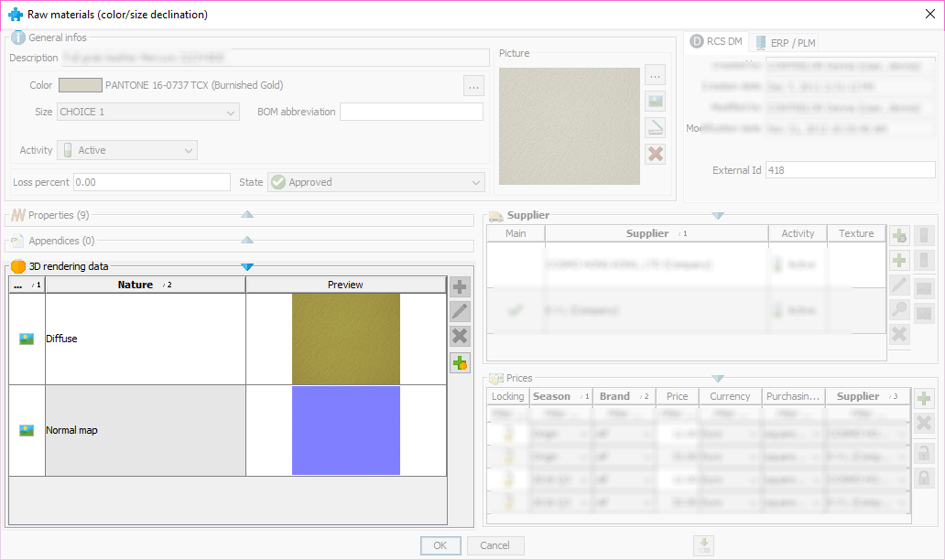Scan picture using scanner icon

[655, 127]
